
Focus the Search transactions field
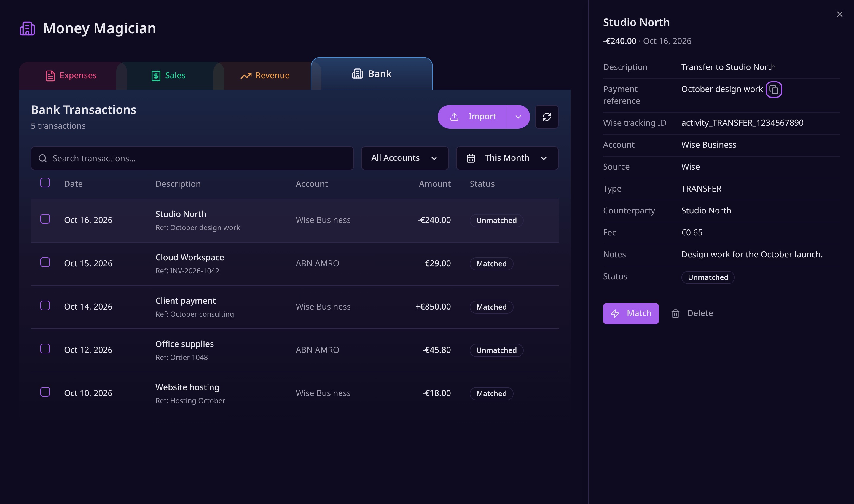(192, 158)
